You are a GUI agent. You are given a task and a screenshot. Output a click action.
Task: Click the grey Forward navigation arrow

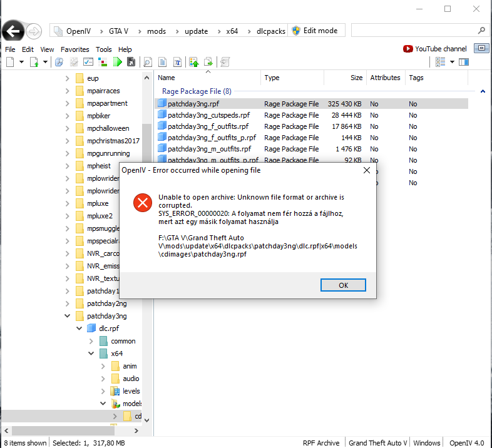click(34, 31)
